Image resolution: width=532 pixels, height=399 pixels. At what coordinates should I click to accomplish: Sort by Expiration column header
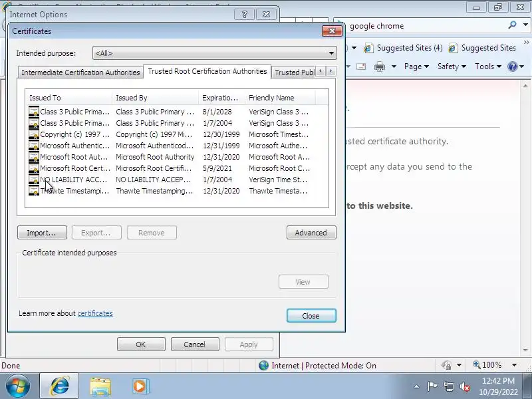coord(221,98)
